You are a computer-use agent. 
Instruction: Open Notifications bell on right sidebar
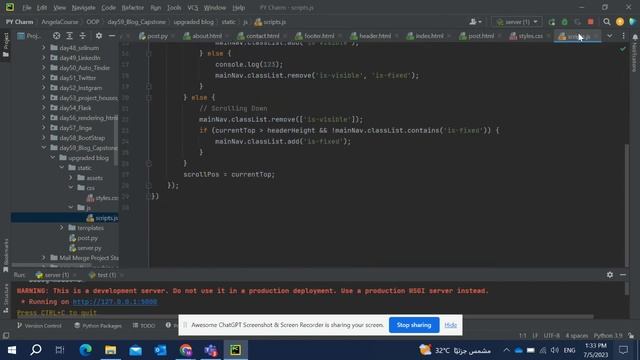point(635,37)
